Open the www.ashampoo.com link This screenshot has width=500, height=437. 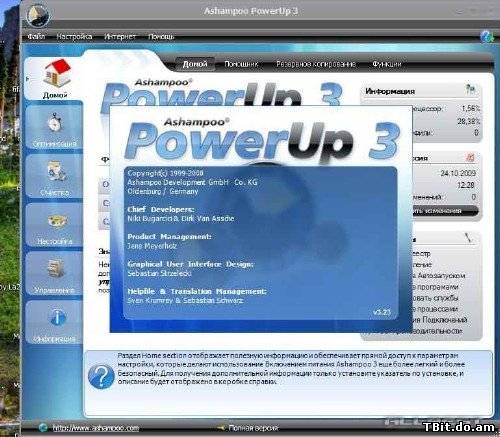tap(96, 428)
